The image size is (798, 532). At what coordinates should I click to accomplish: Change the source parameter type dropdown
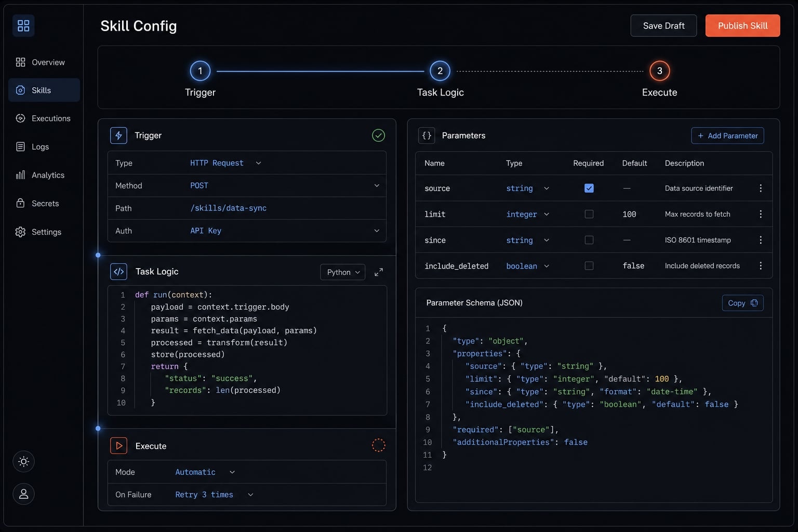pos(528,189)
